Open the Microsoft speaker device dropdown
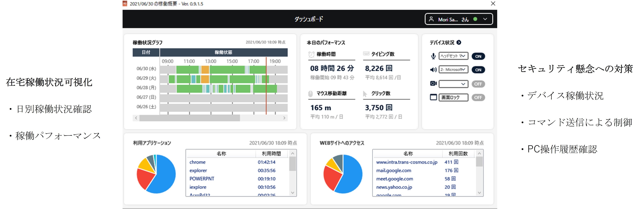Viewport: 644px width, 209px height. (x=453, y=70)
